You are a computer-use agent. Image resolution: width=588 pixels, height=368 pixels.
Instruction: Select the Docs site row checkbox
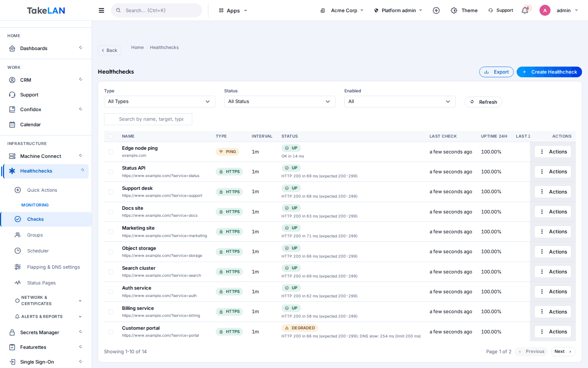(x=111, y=212)
